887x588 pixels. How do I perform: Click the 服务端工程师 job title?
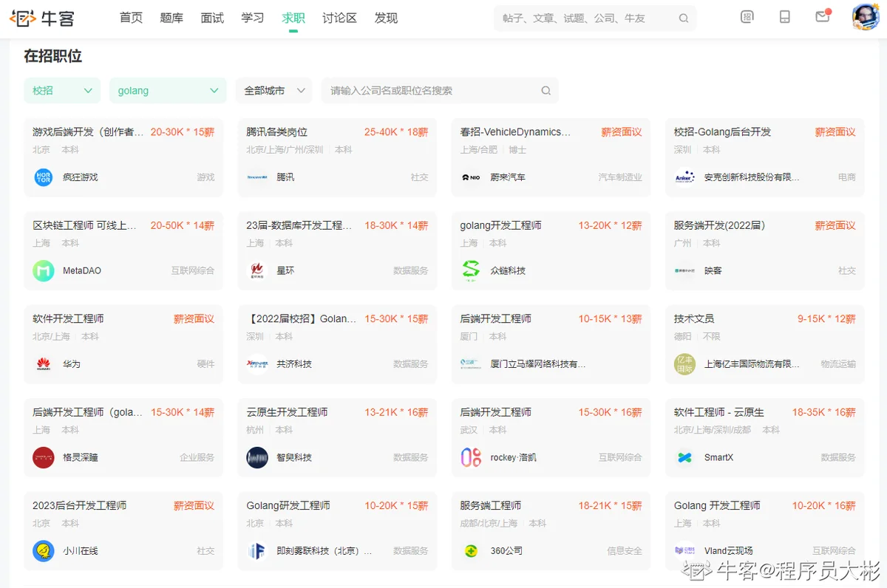(491, 505)
